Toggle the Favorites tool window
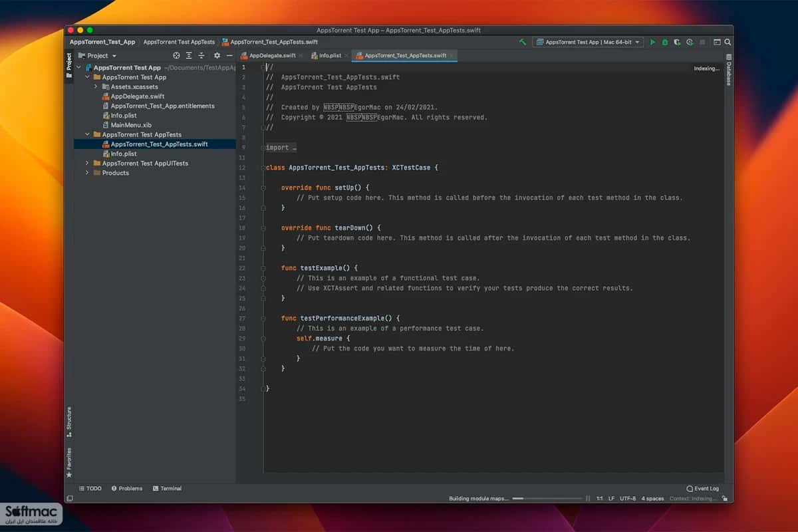This screenshot has width=798, height=532. 68,463
